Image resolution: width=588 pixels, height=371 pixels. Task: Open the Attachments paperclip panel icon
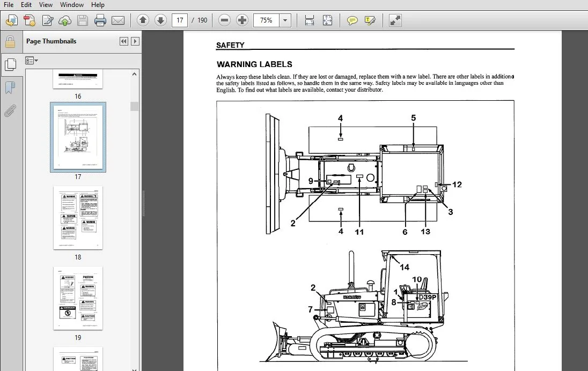tap(10, 110)
